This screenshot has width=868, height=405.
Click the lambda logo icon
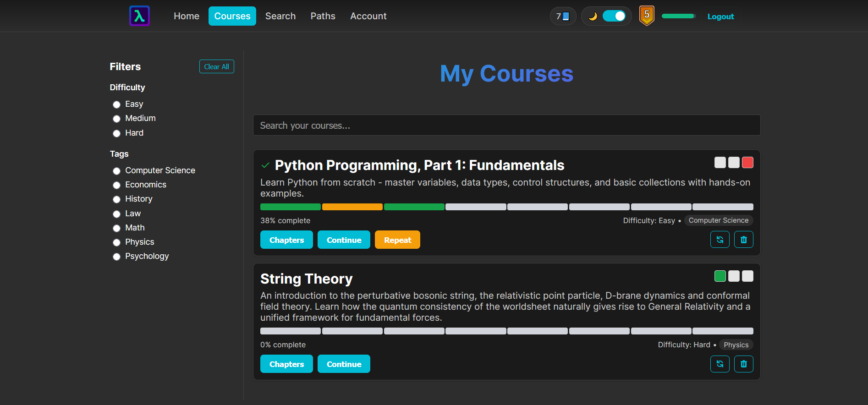pos(139,16)
